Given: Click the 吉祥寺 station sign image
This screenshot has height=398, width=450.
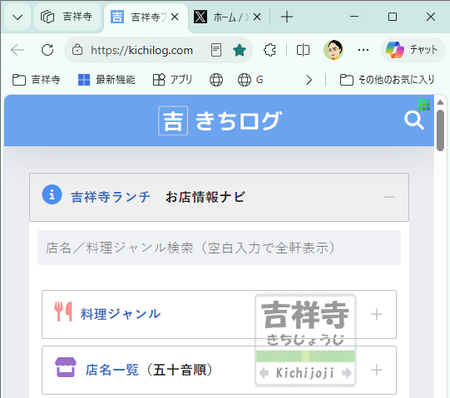Looking at the screenshot, I should click(x=305, y=340).
